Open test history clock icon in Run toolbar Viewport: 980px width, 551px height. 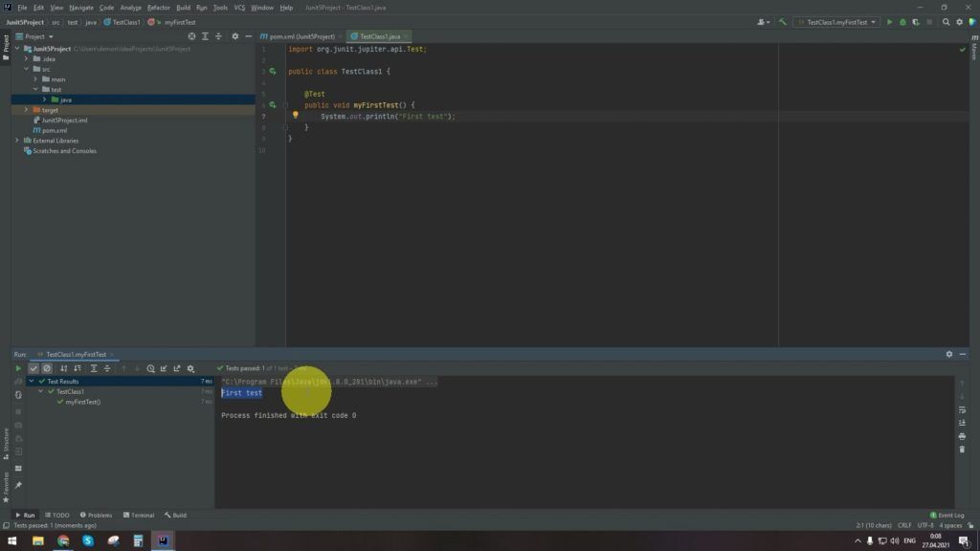[x=150, y=368]
